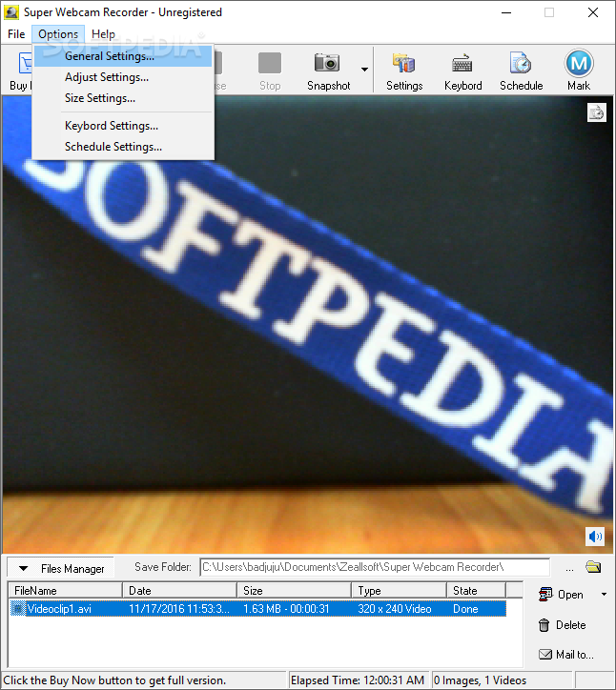Open the File menu
The image size is (616, 690).
click(16, 34)
